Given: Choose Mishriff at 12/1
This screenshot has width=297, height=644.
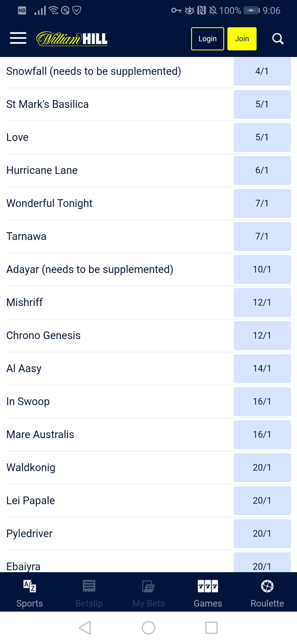Looking at the screenshot, I should tap(262, 302).
